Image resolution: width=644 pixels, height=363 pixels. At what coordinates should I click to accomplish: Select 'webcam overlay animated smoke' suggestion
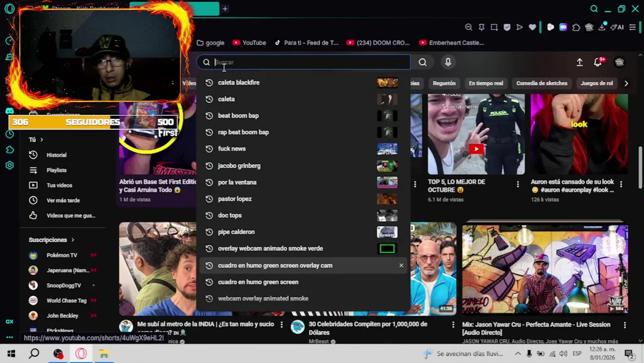pos(302,298)
